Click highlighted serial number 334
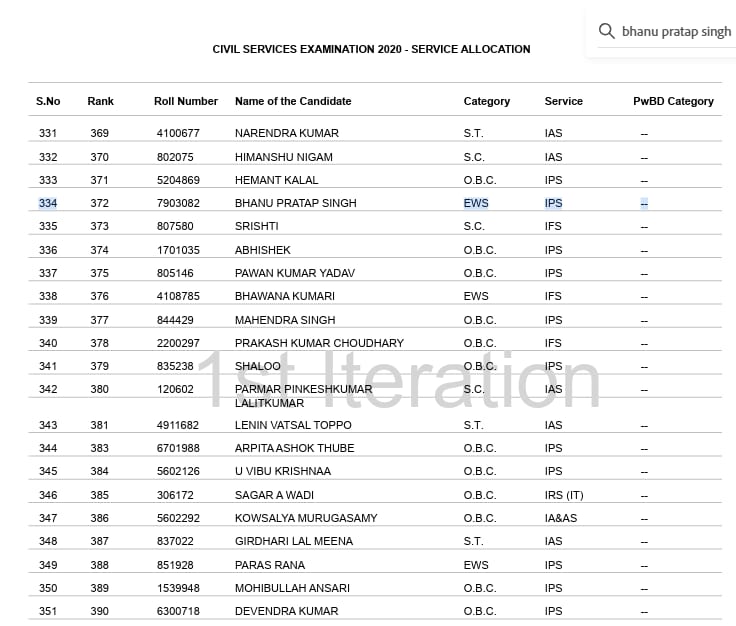The width and height of the screenshot is (736, 626). [x=48, y=203]
